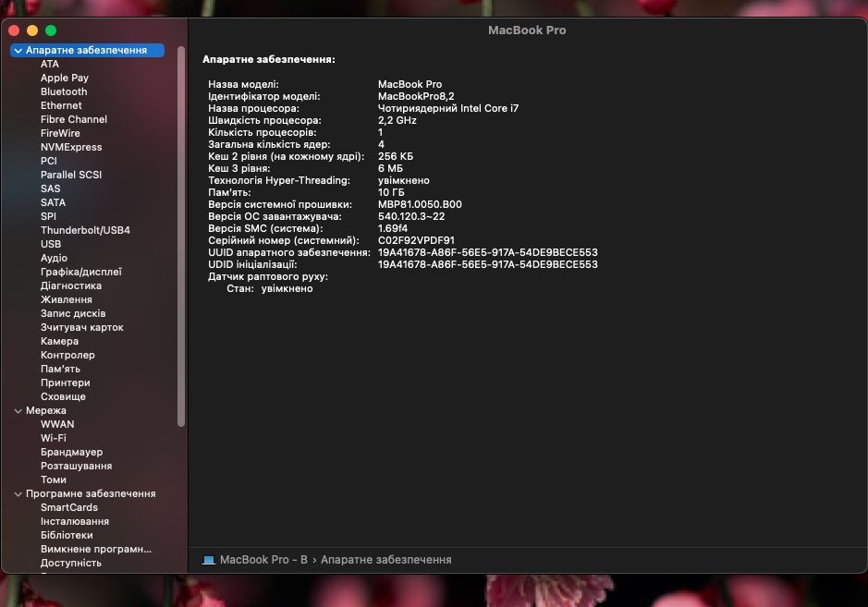
Task: Select NVMExpress entry
Action: 71,147
